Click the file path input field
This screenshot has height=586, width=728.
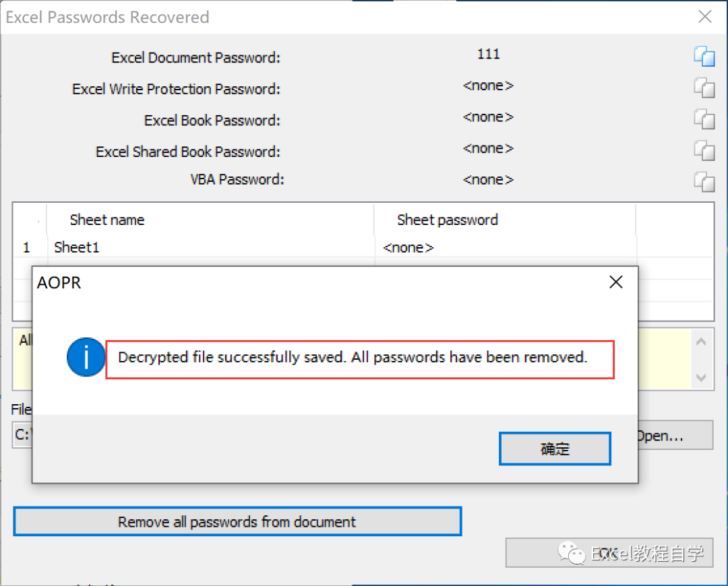(x=22, y=434)
